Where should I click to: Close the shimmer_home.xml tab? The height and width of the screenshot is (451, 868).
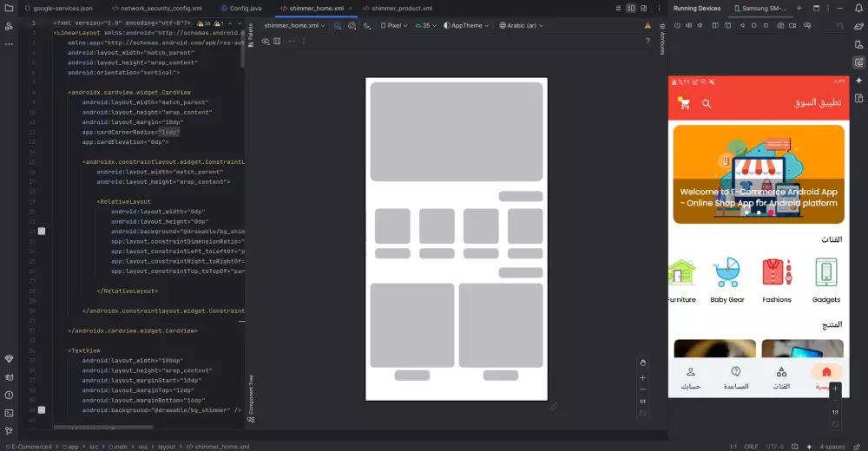350,9
